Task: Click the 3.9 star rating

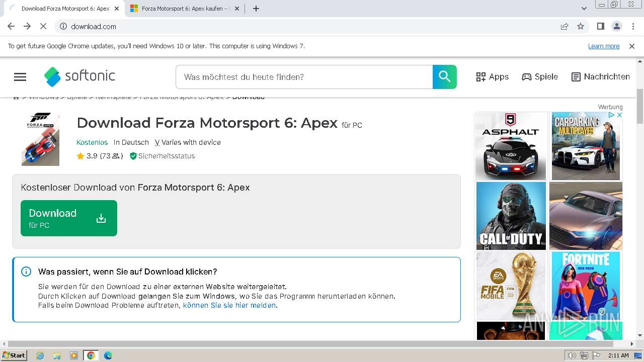Action: (x=100, y=156)
